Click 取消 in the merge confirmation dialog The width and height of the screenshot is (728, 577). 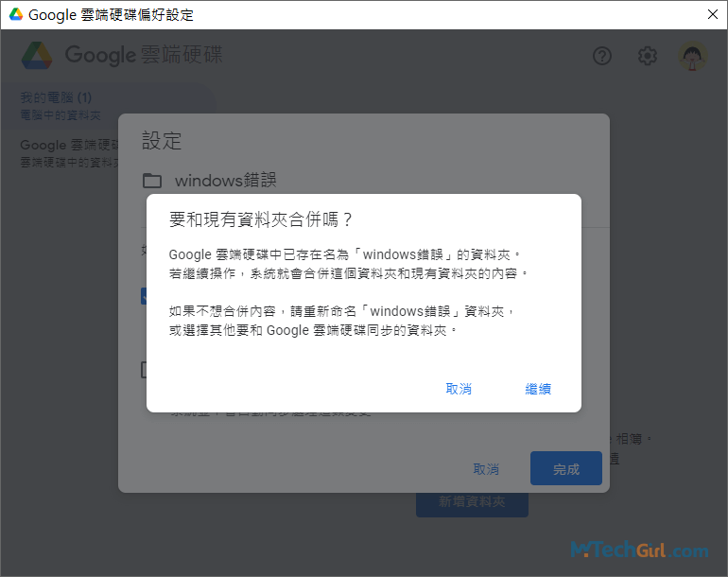tap(459, 389)
